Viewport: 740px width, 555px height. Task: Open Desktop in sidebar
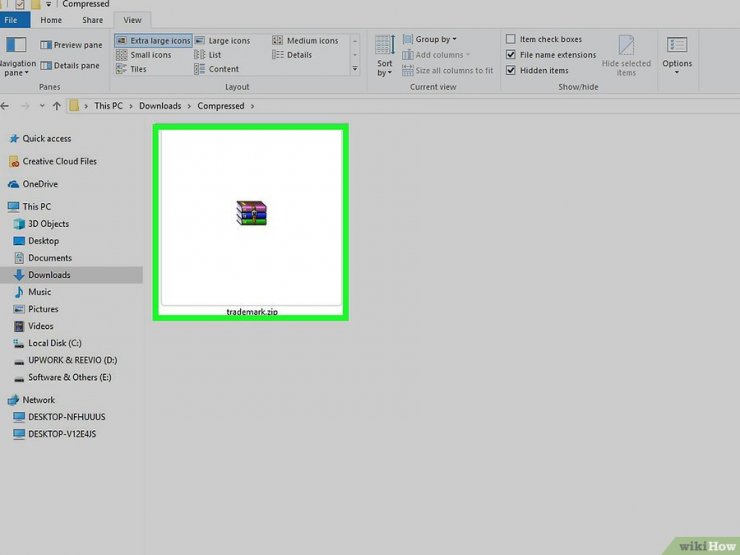[x=43, y=241]
